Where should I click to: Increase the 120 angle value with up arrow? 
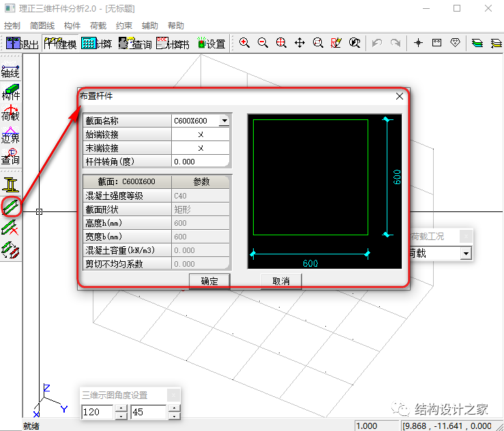121,408
